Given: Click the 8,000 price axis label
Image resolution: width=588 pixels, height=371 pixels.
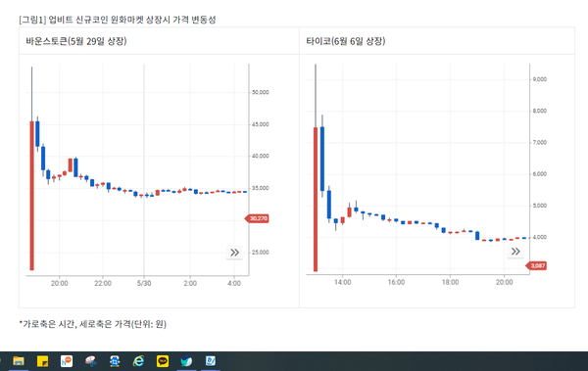Looking at the screenshot, I should [540, 111].
